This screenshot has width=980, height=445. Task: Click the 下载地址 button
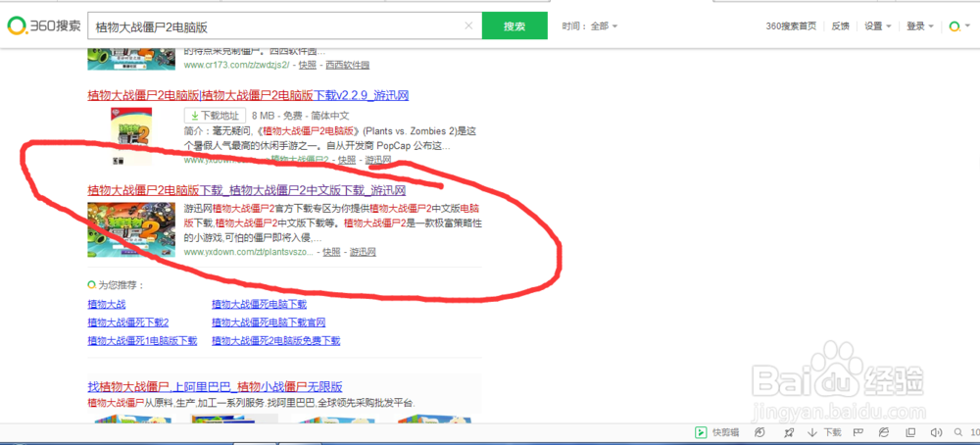point(215,116)
